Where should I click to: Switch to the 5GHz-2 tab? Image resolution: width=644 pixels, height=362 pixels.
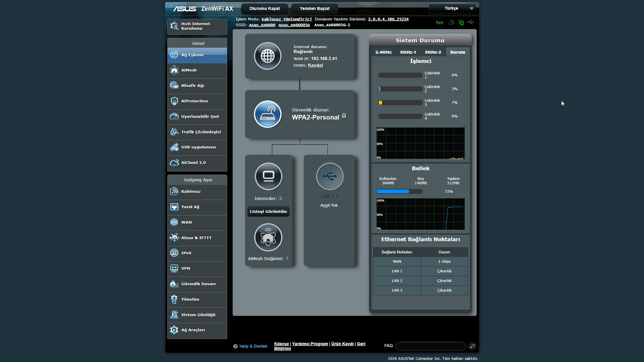click(x=433, y=52)
